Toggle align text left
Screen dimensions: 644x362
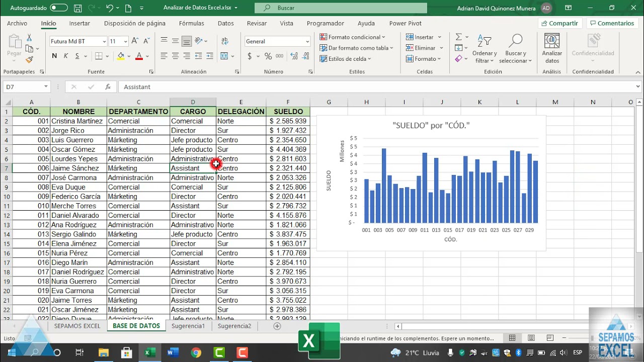164,56
